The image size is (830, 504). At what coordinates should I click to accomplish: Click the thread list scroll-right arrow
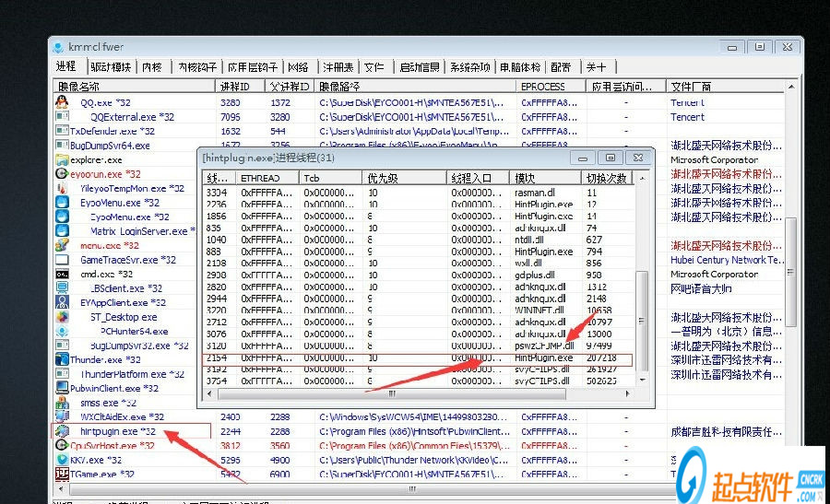pyautogui.click(x=627, y=393)
